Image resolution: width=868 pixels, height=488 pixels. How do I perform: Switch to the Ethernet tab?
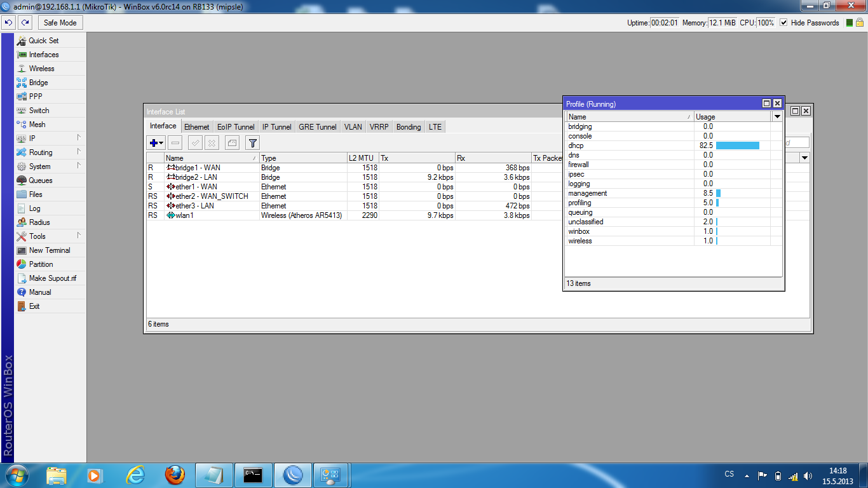coord(197,127)
